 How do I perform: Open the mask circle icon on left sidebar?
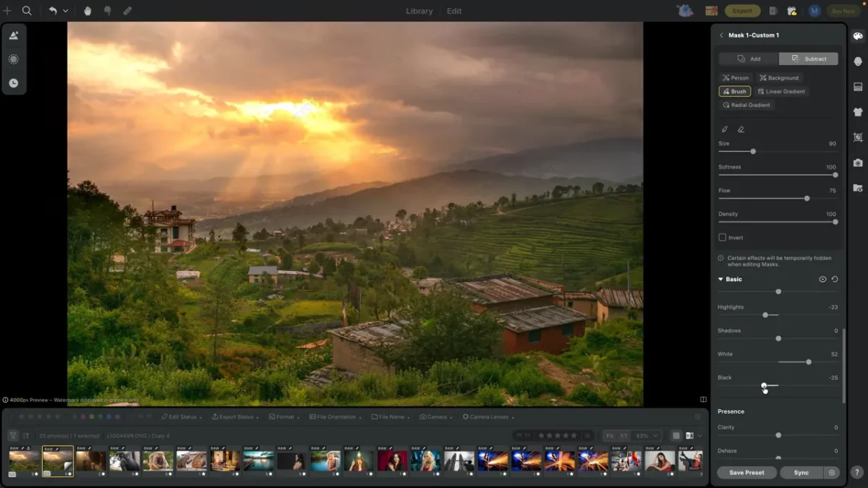pyautogui.click(x=14, y=59)
